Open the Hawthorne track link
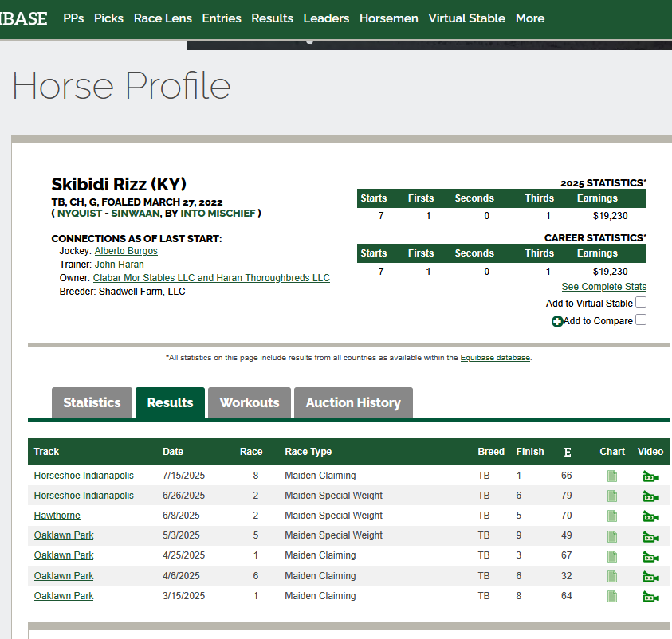Screen dimensions: 672x639 57,516
